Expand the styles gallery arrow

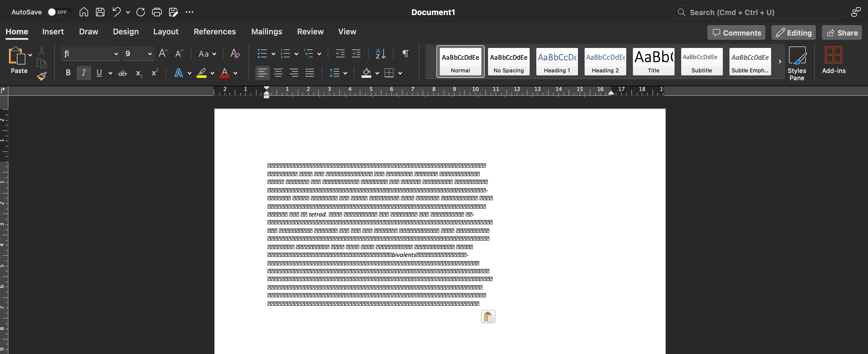click(x=780, y=62)
